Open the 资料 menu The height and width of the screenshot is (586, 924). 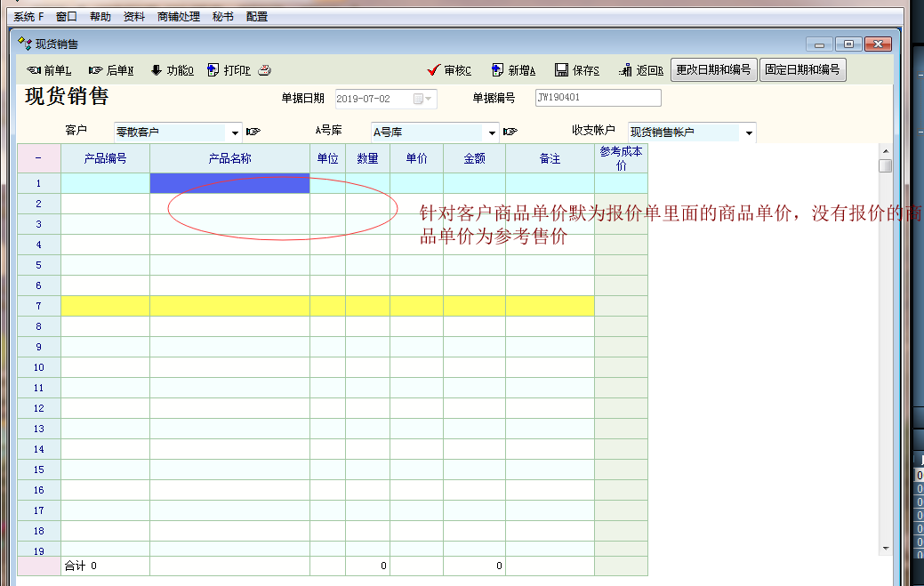134,17
